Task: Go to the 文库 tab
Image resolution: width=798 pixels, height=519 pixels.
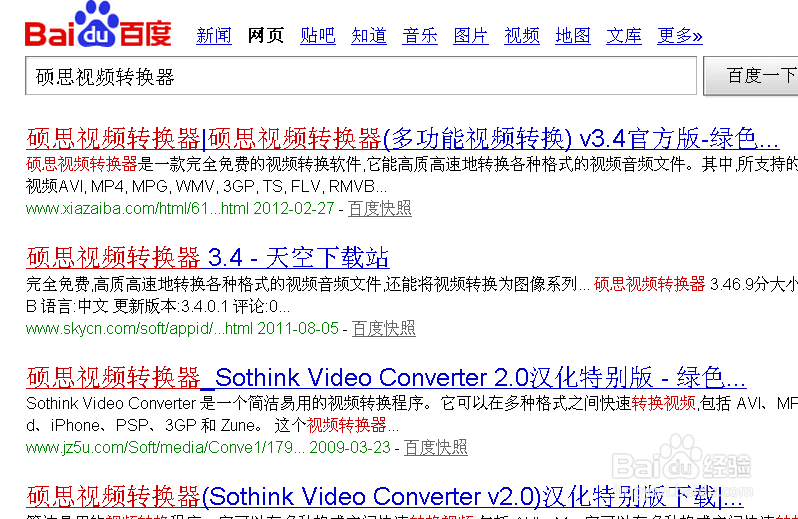Action: 624,36
